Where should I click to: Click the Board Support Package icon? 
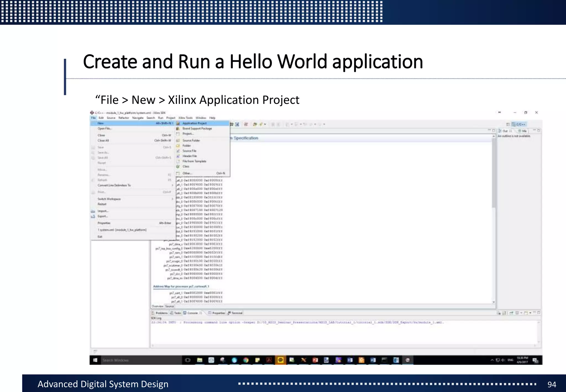(178, 129)
